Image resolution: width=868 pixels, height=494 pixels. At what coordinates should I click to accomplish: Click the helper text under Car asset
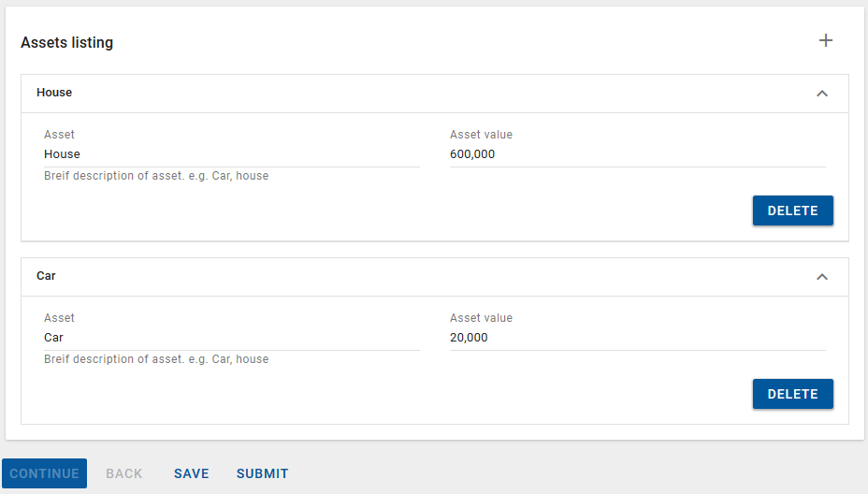156,359
